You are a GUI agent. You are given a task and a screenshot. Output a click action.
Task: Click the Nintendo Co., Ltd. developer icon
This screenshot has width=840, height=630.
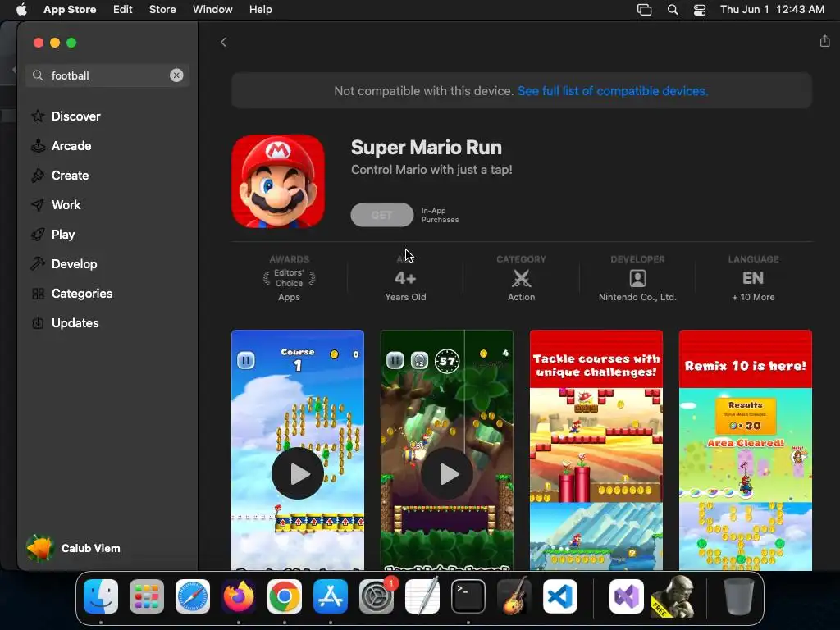coord(637,278)
